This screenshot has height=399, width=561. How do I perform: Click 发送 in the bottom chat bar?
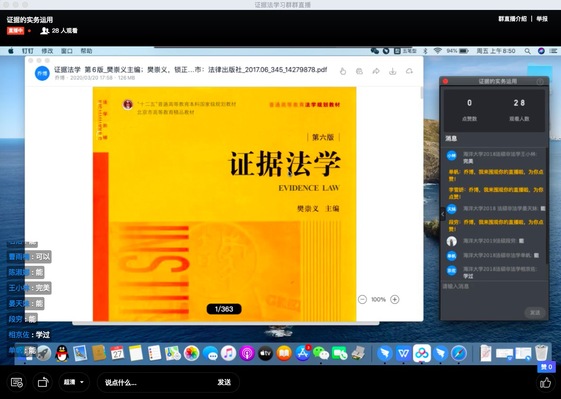click(224, 382)
